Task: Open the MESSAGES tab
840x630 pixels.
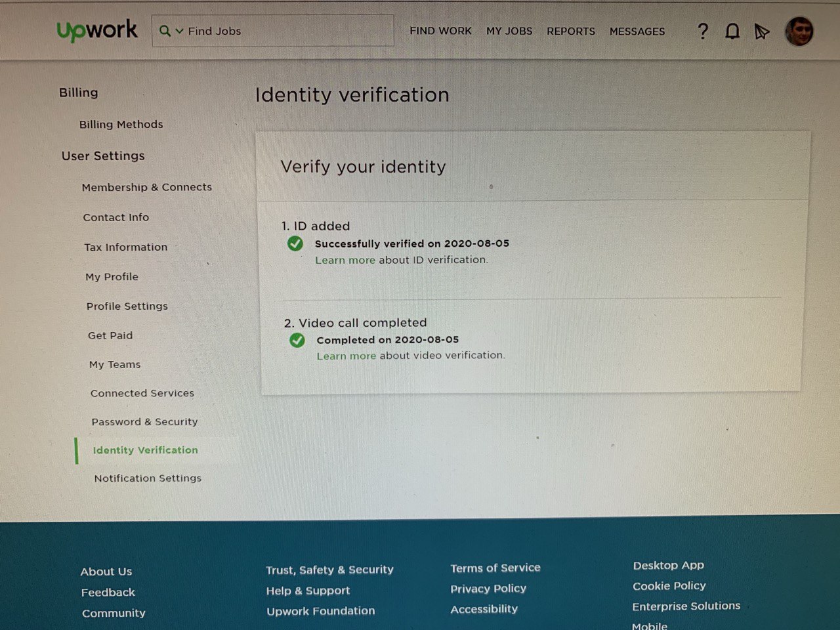Action: click(637, 31)
